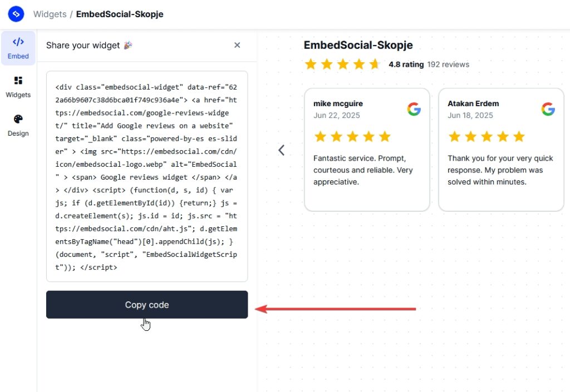Image resolution: width=570 pixels, height=392 pixels.
Task: Click the EmbedSocial-Skopje widget title heading
Action: point(358,45)
